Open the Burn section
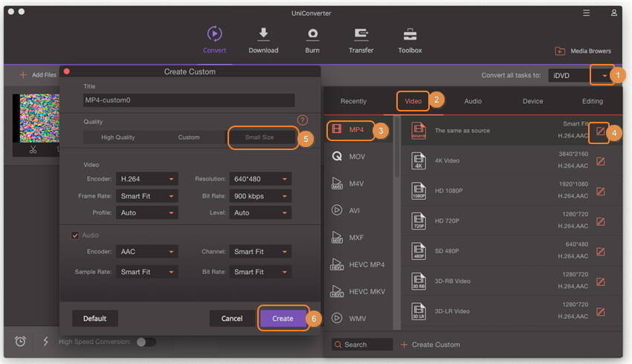 point(312,39)
